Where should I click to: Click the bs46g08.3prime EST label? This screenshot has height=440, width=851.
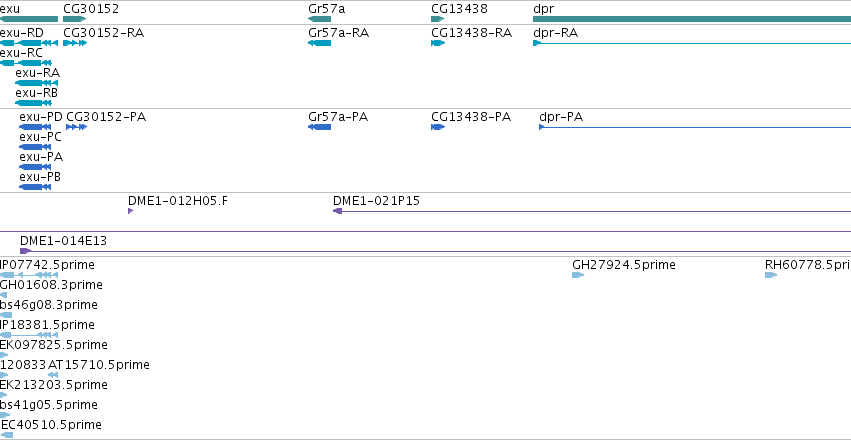pos(49,305)
